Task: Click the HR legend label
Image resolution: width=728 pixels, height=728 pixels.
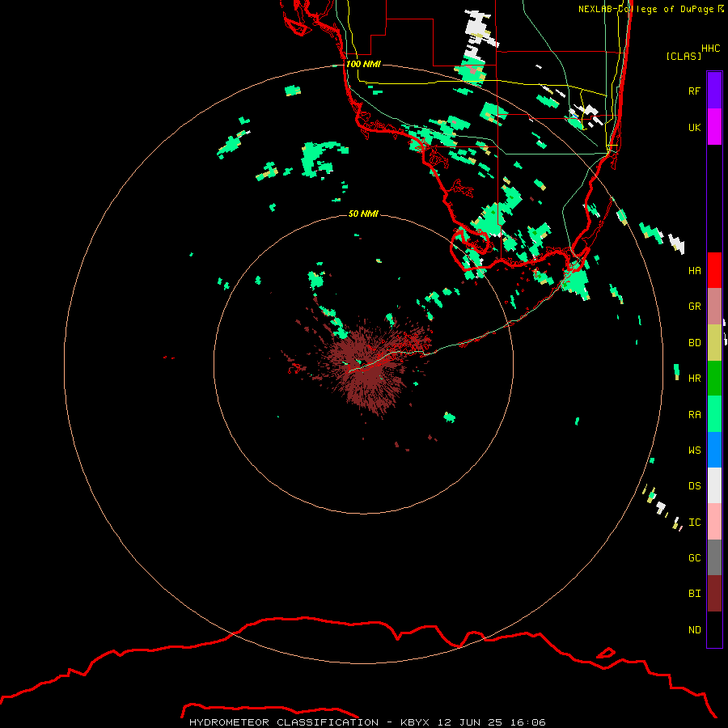Action: point(694,379)
